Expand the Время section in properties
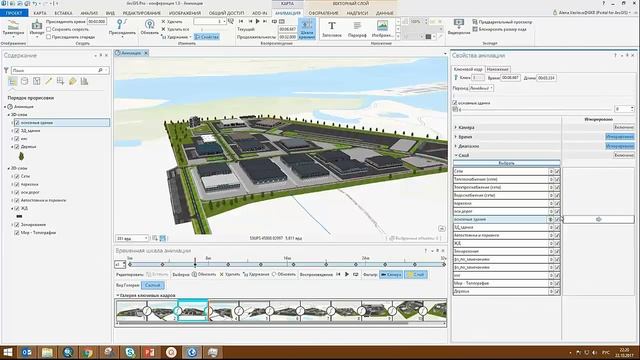The image size is (640, 360). pos(456,137)
